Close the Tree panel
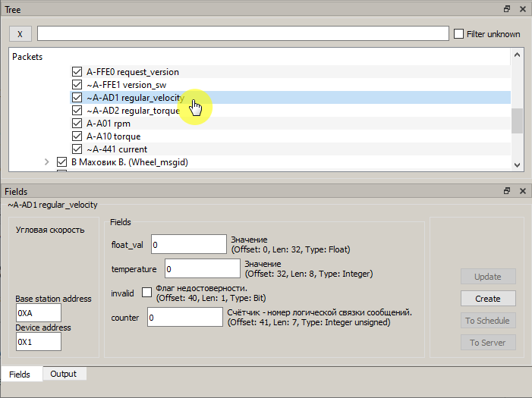The image size is (532, 398). (x=522, y=9)
